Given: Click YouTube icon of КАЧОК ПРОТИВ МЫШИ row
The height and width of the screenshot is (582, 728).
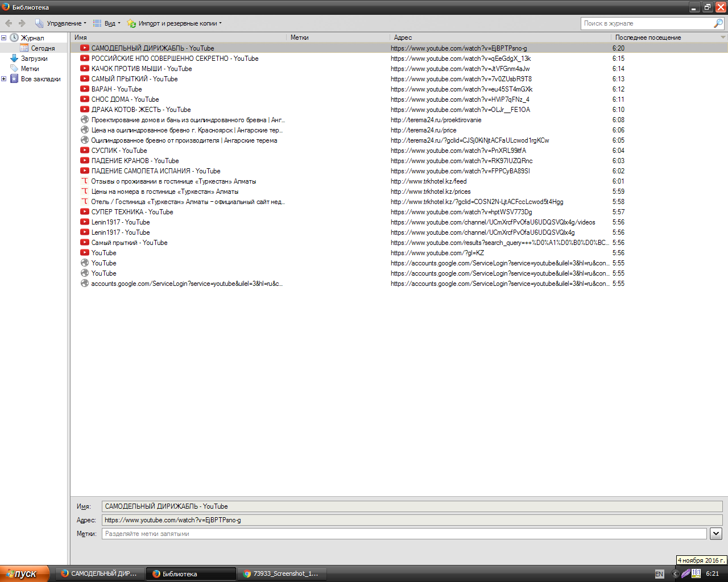Looking at the screenshot, I should pos(85,69).
